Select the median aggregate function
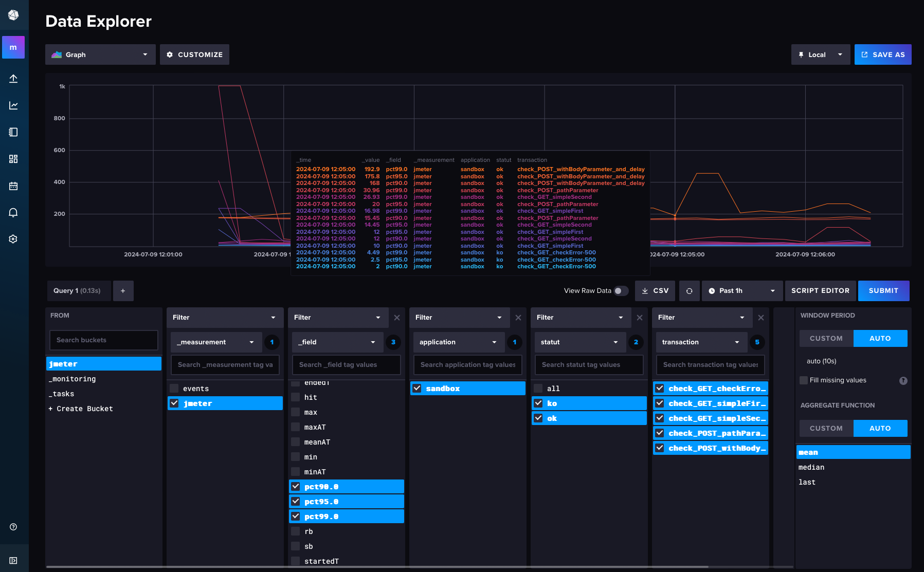The width and height of the screenshot is (924, 572). coord(854,467)
